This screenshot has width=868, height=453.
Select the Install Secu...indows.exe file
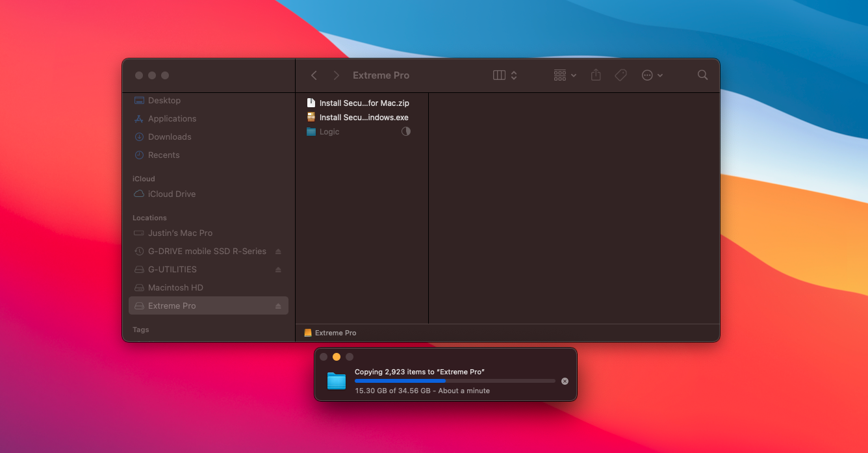pyautogui.click(x=364, y=118)
